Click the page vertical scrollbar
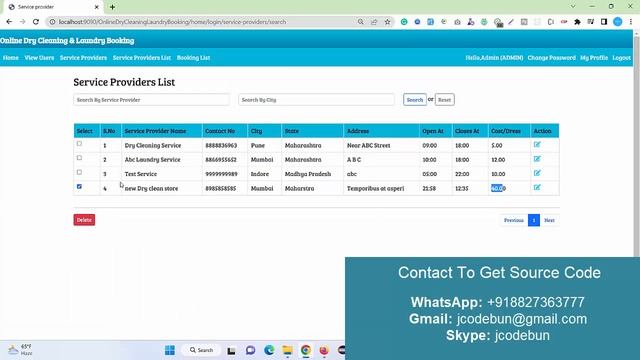Image resolution: width=640 pixels, height=360 pixels. (636, 147)
